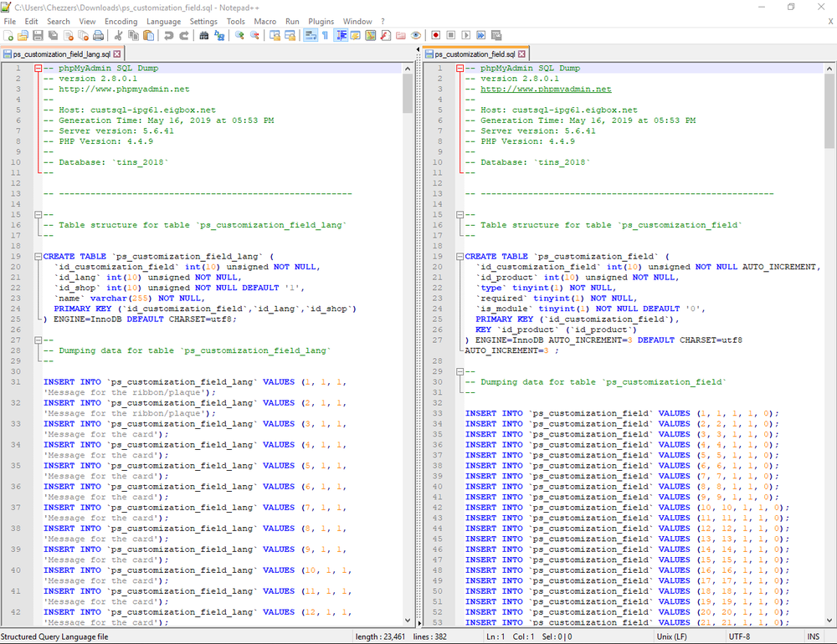The image size is (837, 644).
Task: Toggle the Indent Guide toolbar button
Action: point(341,35)
